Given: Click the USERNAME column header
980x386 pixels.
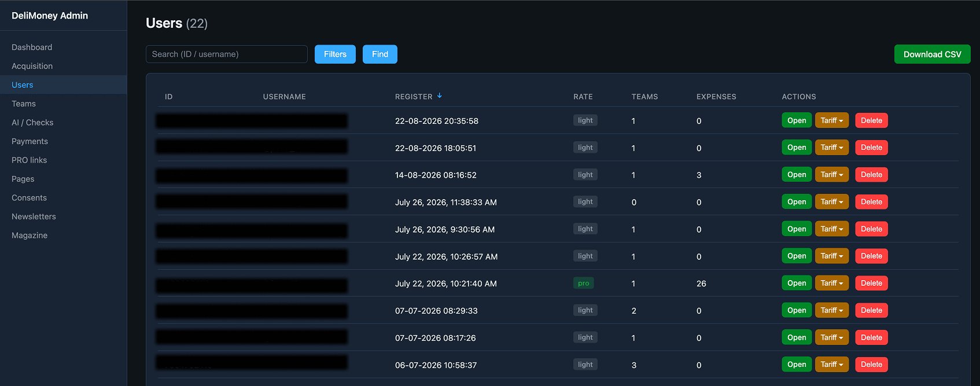Looking at the screenshot, I should coord(285,97).
